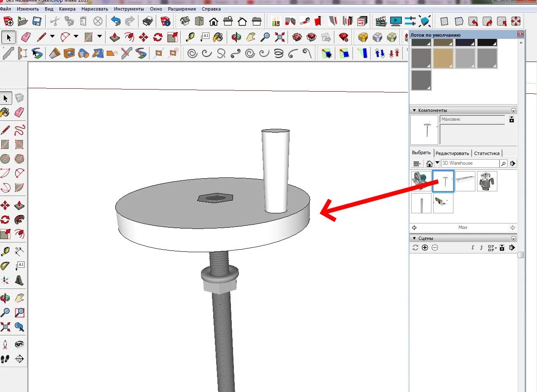The width and height of the screenshot is (537, 392).
Task: Click the 3D Warehouse search button
Action: point(503,163)
